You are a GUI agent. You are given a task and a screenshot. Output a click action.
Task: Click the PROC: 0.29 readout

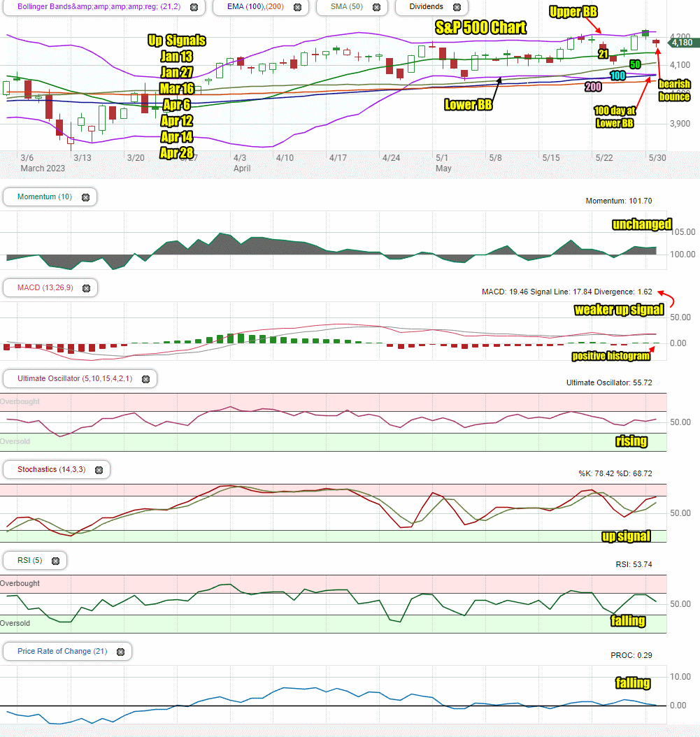631,655
